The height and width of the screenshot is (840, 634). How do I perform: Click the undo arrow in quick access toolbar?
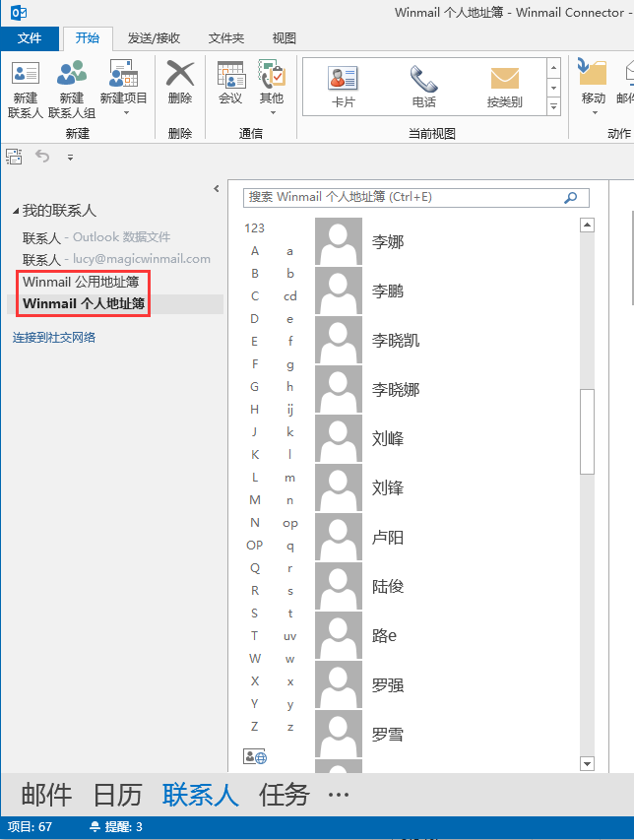pyautogui.click(x=42, y=156)
